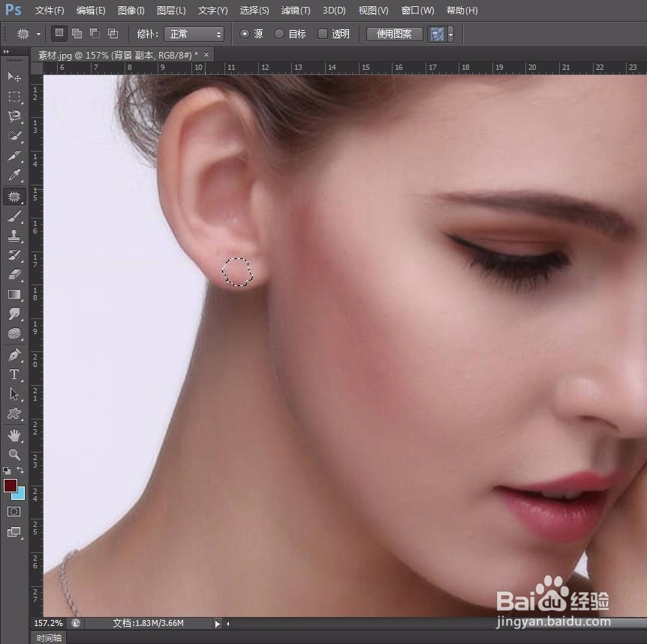Click the 使用图案 (Use Pattern) button
Screen dimensions: 647x644
(395, 34)
